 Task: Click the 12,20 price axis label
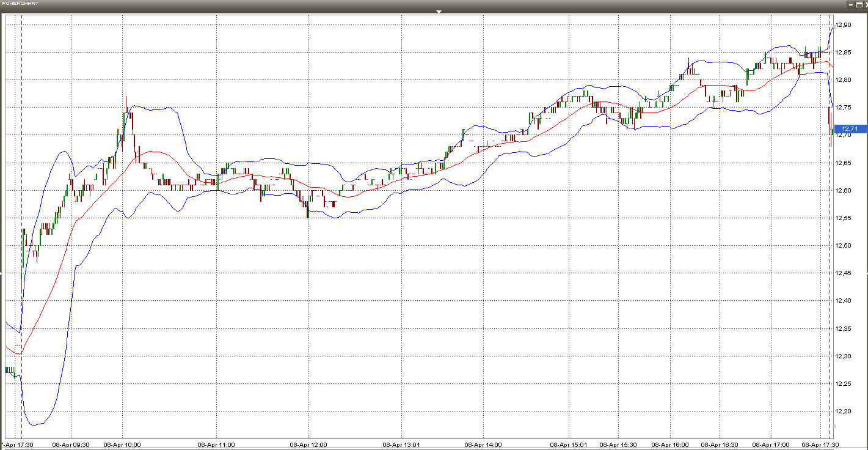tap(844, 411)
